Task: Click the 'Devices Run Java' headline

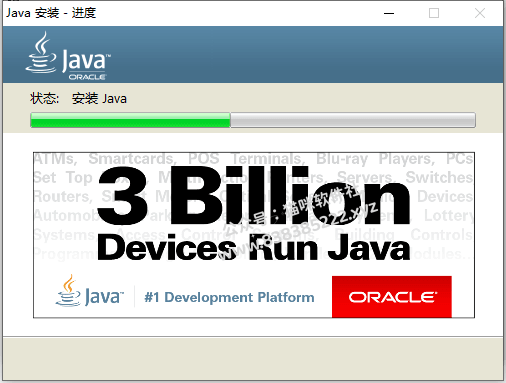Action: [254, 248]
